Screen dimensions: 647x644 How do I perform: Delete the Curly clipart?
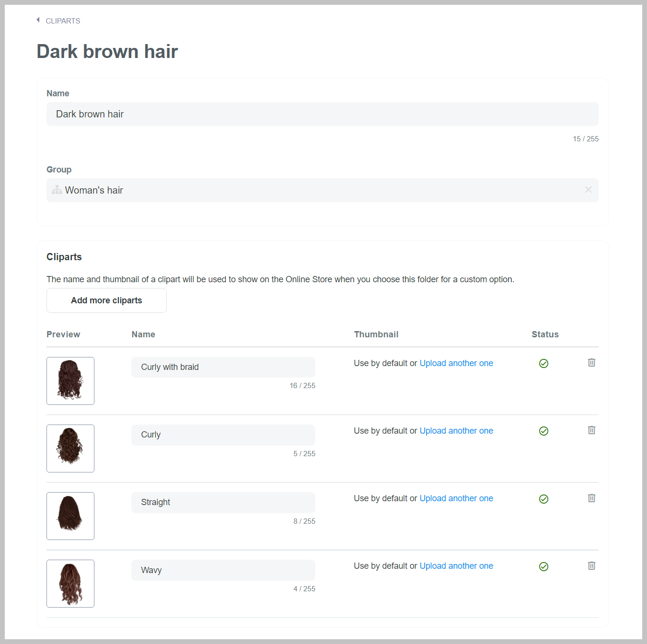click(x=592, y=430)
